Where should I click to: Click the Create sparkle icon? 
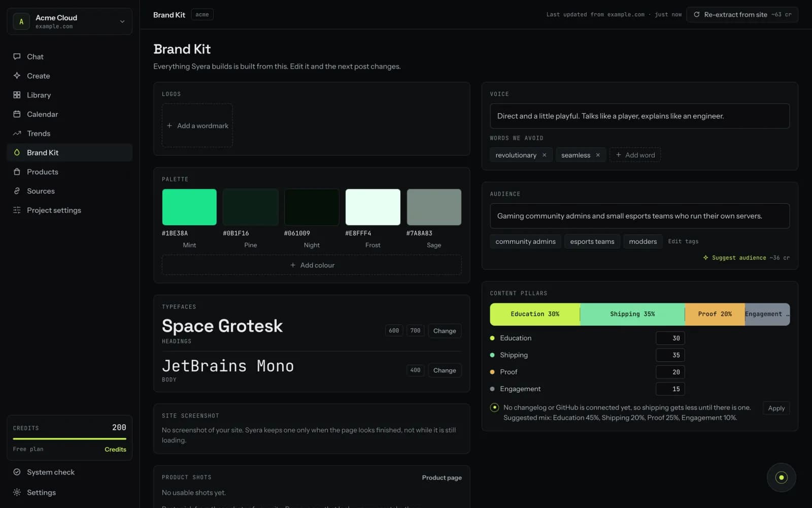(x=17, y=76)
